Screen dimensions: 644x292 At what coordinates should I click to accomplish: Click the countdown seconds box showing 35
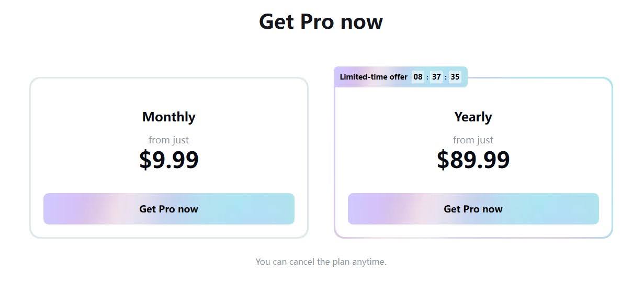[455, 77]
